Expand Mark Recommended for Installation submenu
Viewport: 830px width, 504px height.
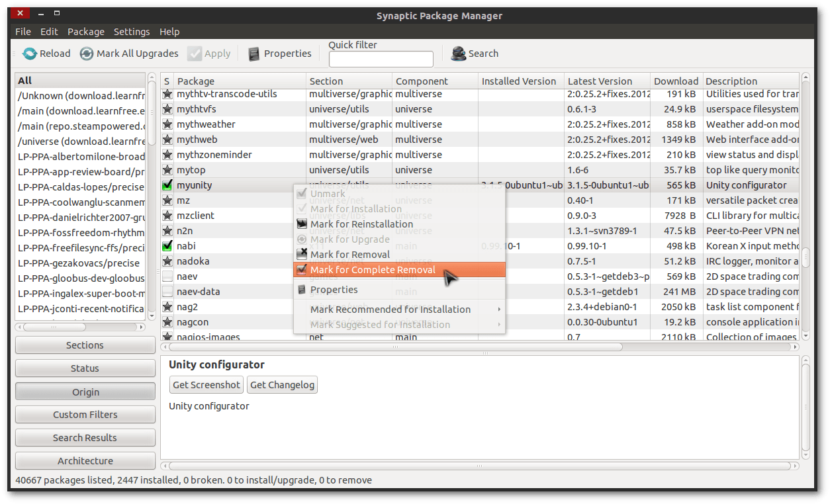(x=399, y=310)
